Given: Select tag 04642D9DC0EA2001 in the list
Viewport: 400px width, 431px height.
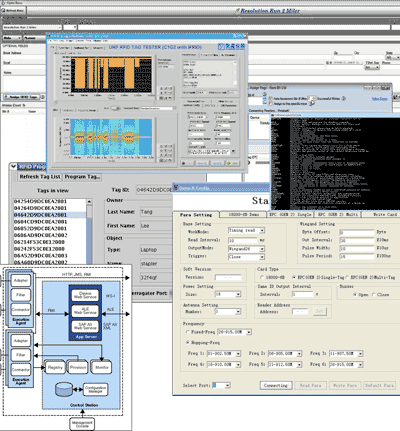Looking at the screenshot, I should point(50,215).
